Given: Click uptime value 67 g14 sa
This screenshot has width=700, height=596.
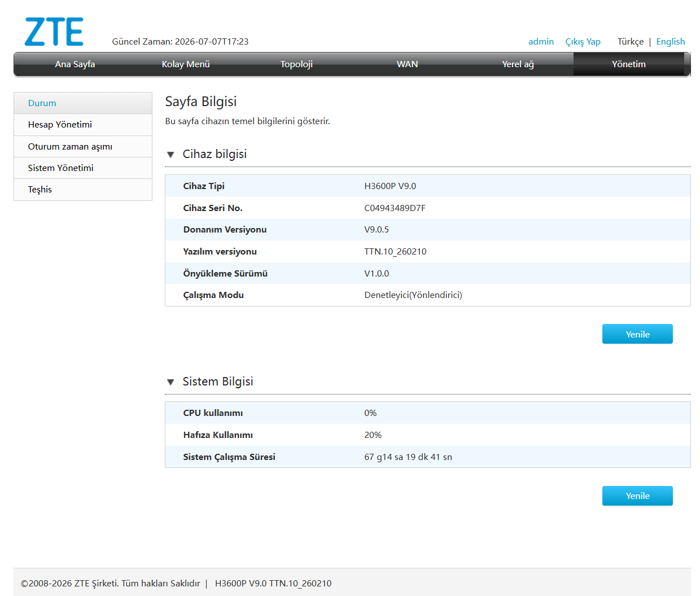Looking at the screenshot, I should (408, 457).
